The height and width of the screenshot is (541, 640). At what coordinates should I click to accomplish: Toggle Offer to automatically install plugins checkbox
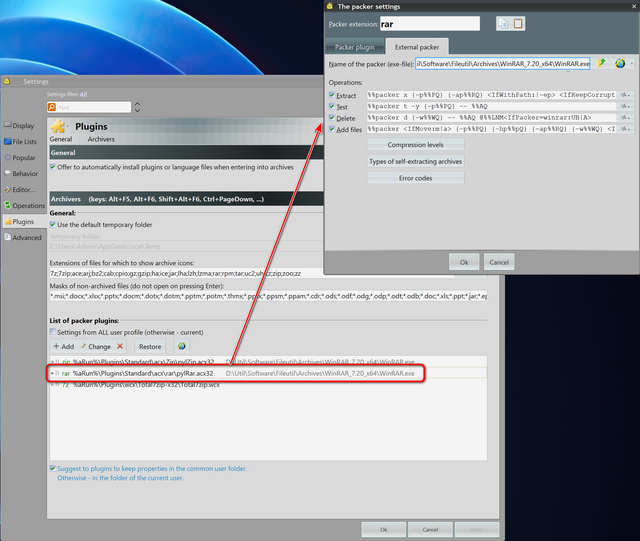coord(53,167)
